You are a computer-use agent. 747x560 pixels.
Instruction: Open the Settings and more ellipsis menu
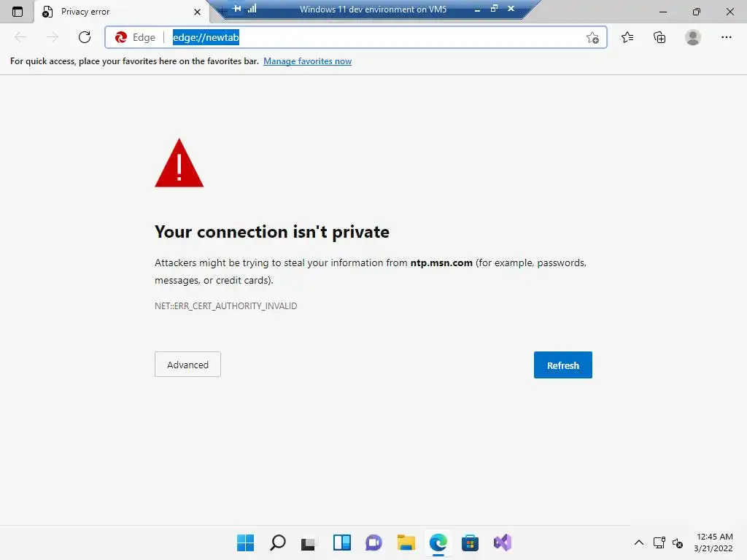[726, 37]
